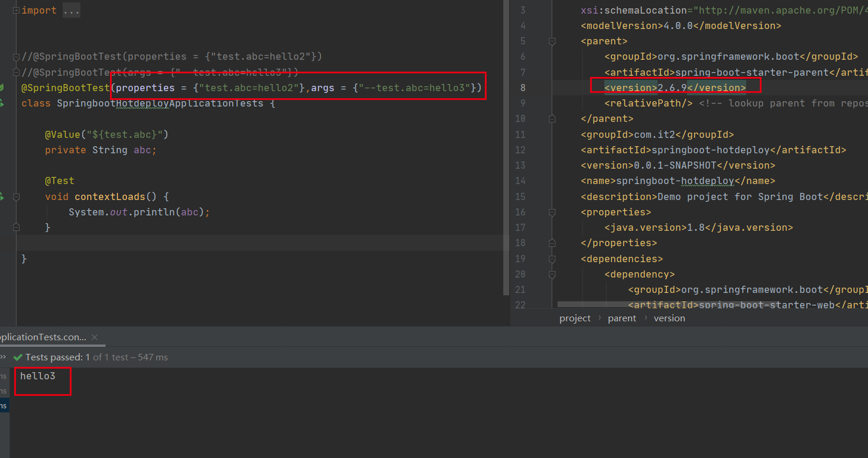Collapse the contextLoads method fold marker

point(16,196)
